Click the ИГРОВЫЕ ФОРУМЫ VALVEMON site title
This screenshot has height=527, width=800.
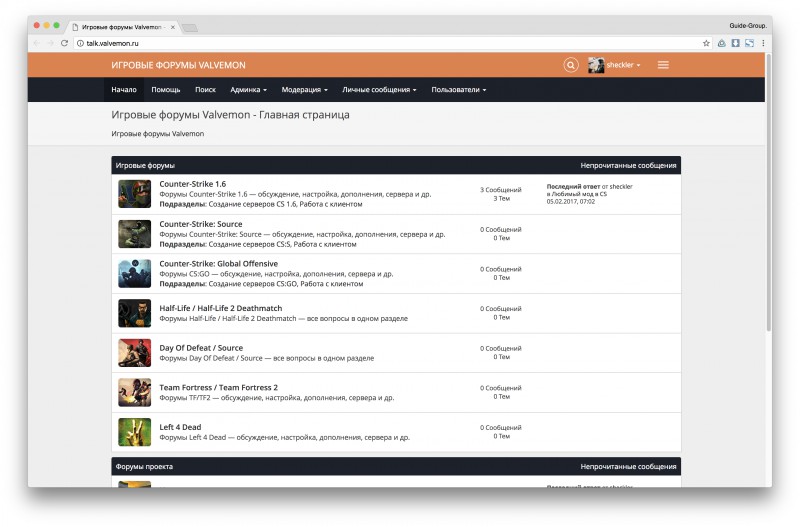(179, 65)
